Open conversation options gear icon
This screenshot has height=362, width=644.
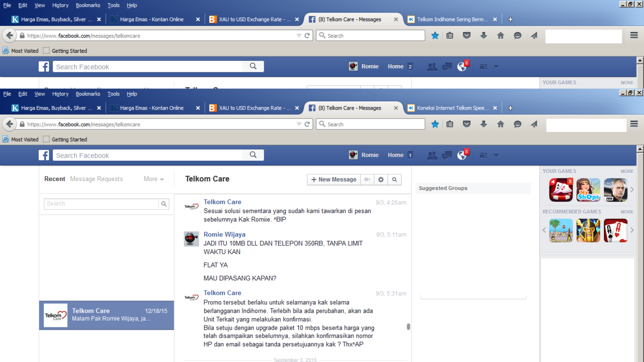tap(381, 179)
